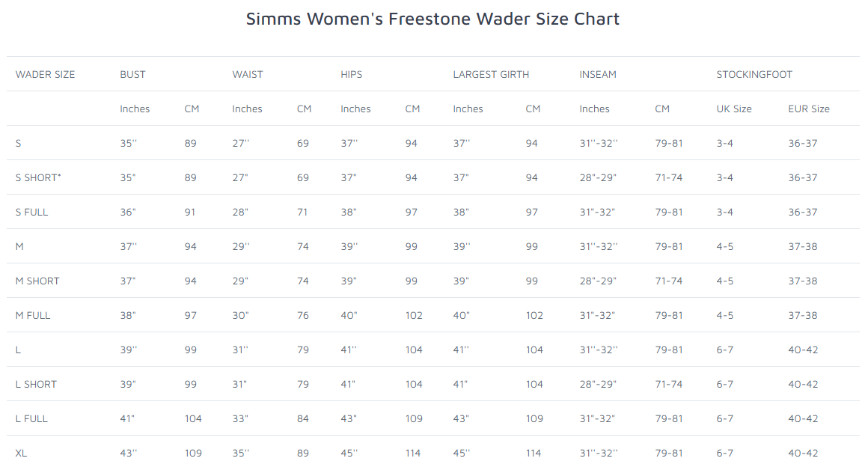868x473 pixels.
Task: Click the L FULL row label
Action: (x=31, y=418)
